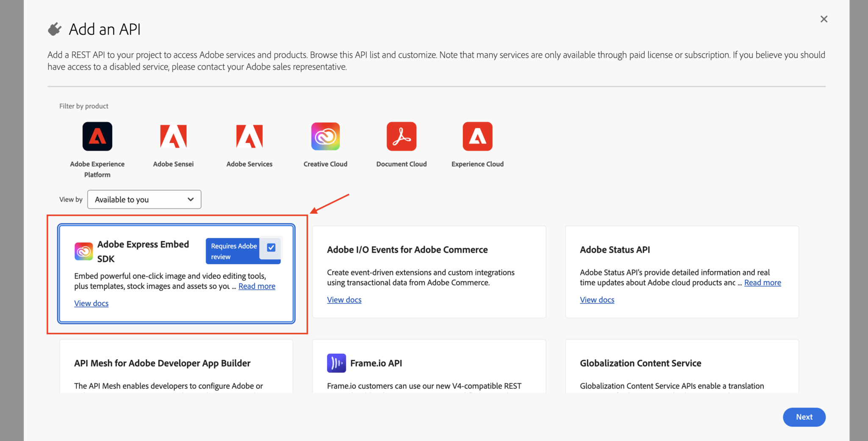Screen dimensions: 868x441
Task: Select the Adobe Status API card
Action: [x=682, y=272]
